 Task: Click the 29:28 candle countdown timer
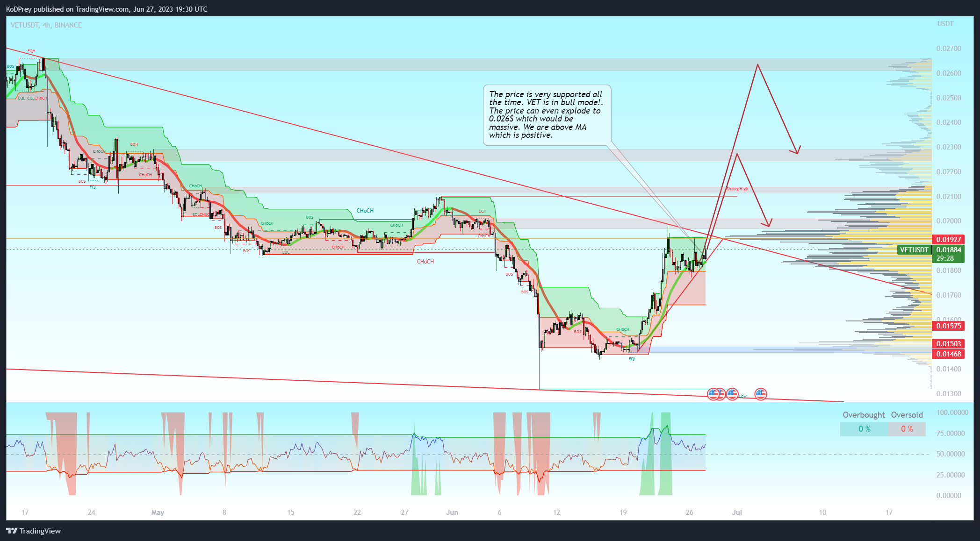point(945,258)
